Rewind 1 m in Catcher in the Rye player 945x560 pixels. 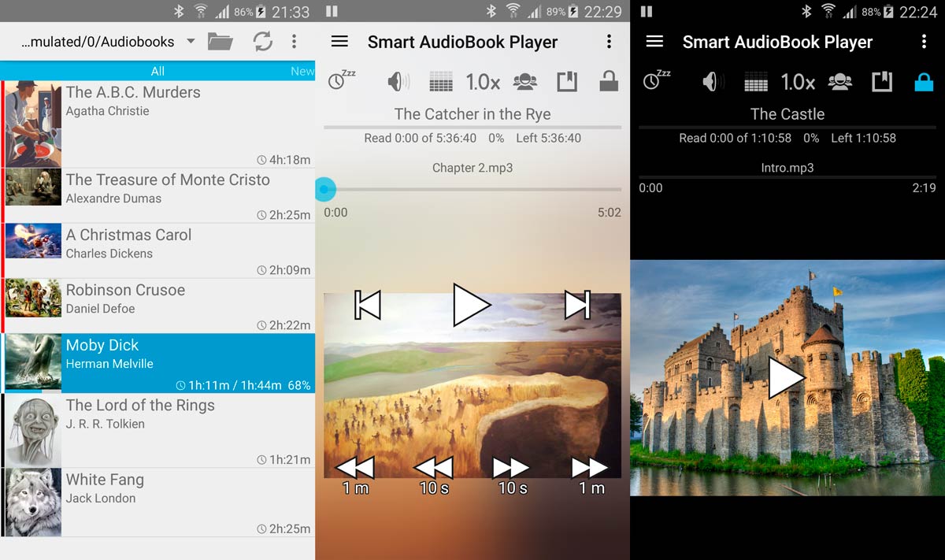click(x=355, y=476)
